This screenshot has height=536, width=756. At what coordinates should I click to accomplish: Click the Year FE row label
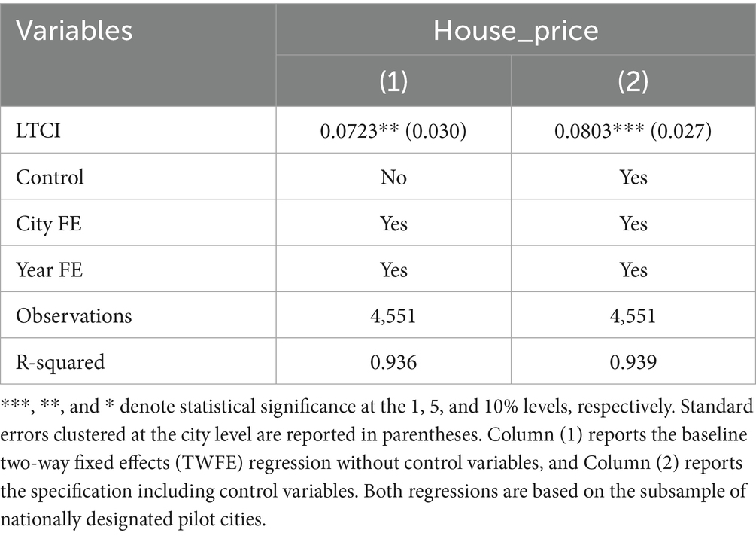[50, 270]
